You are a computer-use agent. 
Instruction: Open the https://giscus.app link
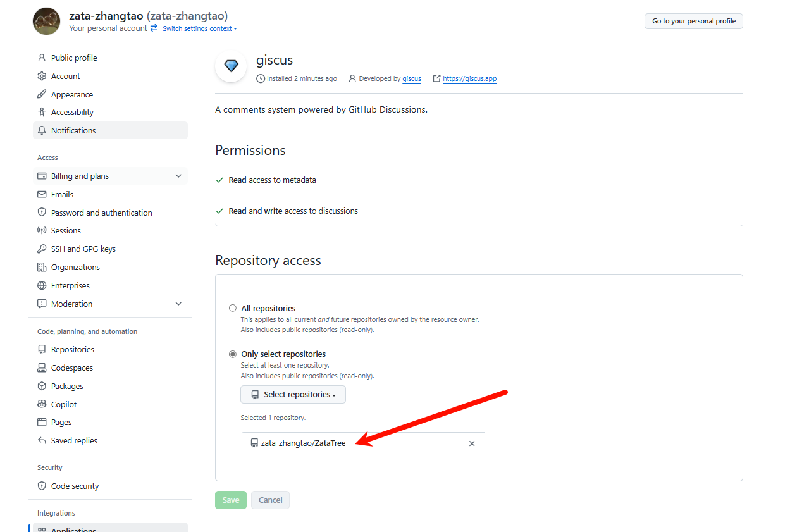click(469, 78)
